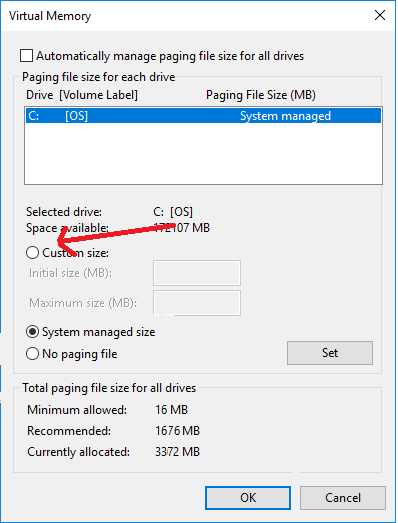The width and height of the screenshot is (398, 523).
Task: Click empty space inside the drive list
Action: [x=203, y=153]
